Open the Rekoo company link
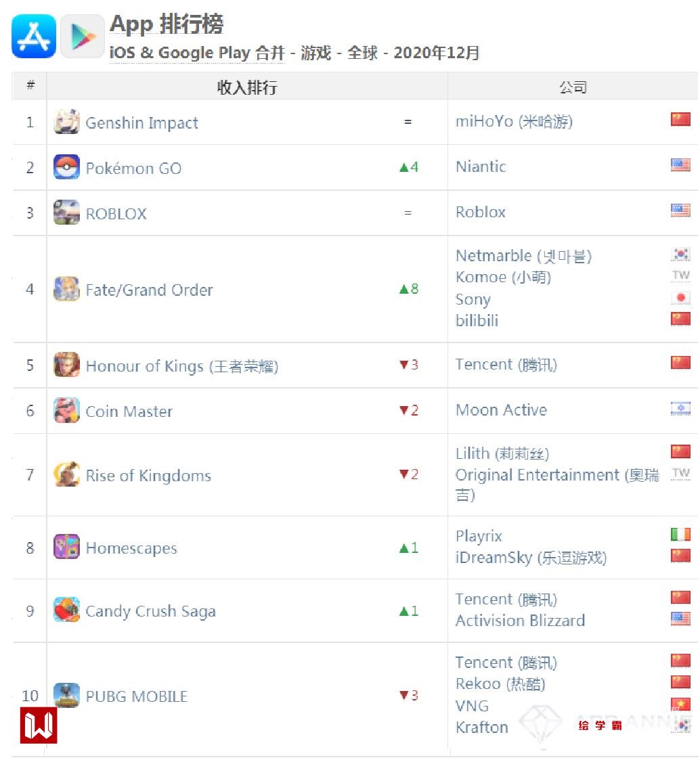Screen dimensions: 700x758 point(500,684)
